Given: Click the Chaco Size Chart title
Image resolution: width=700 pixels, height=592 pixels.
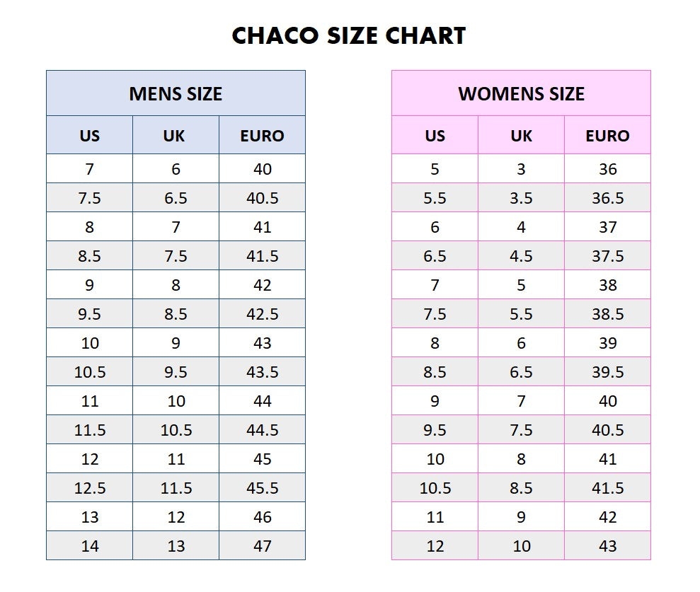Looking at the screenshot, I should [x=349, y=35].
